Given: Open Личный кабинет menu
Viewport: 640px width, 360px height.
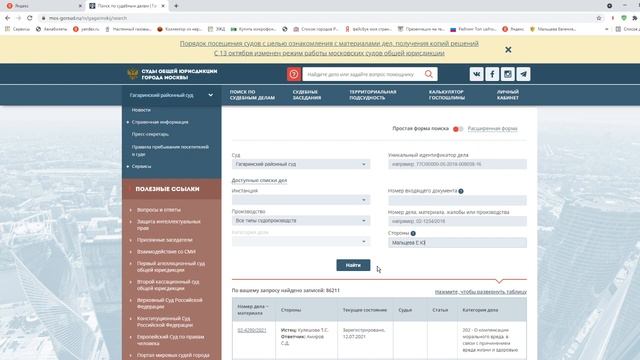Looking at the screenshot, I should 508,95.
